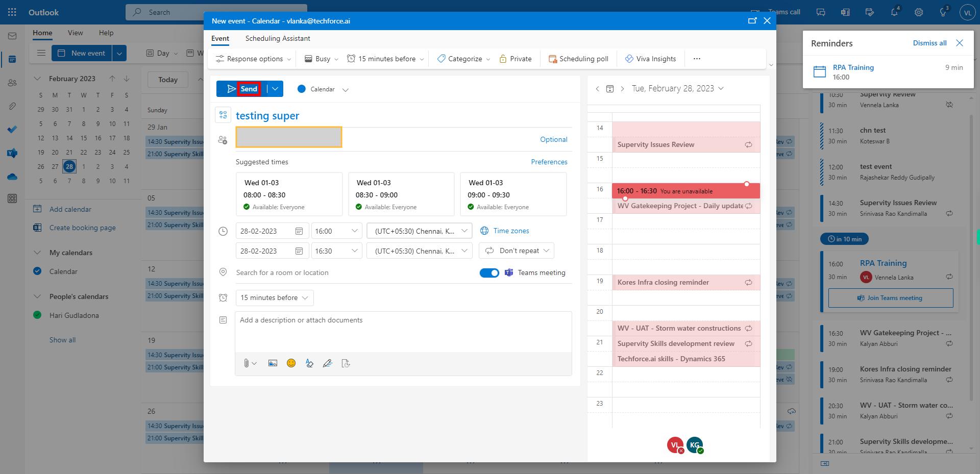This screenshot has width=980, height=474.
Task: Open the Calendar selector dropdown
Action: pos(323,89)
